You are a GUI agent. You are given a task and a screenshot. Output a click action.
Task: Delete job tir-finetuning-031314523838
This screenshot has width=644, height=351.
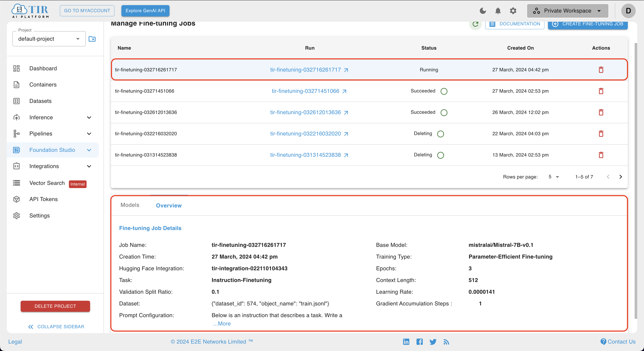pyautogui.click(x=601, y=155)
